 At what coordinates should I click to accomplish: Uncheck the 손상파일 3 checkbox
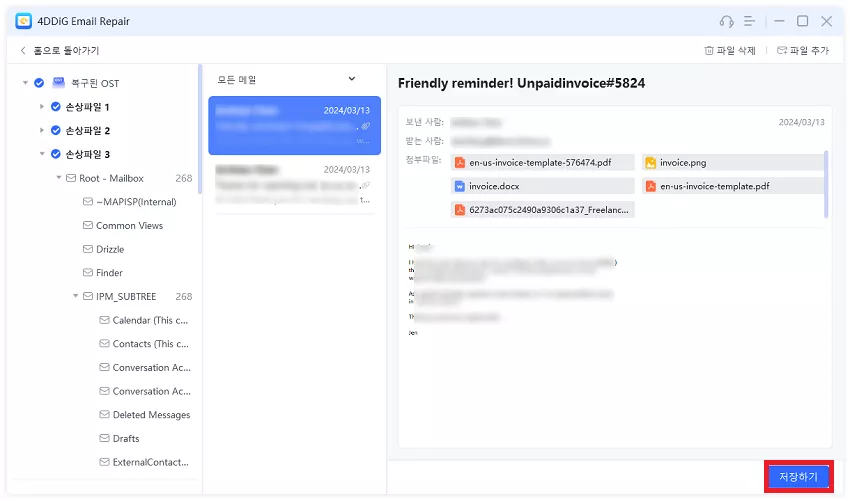click(x=55, y=154)
